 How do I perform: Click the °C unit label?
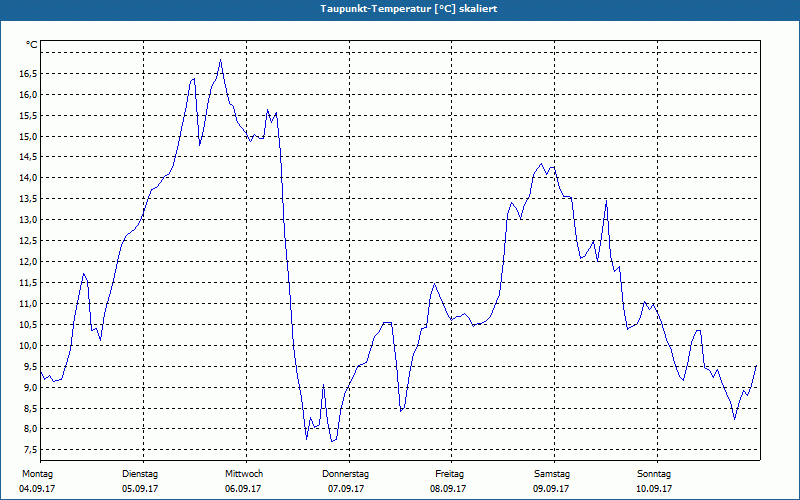(x=31, y=45)
